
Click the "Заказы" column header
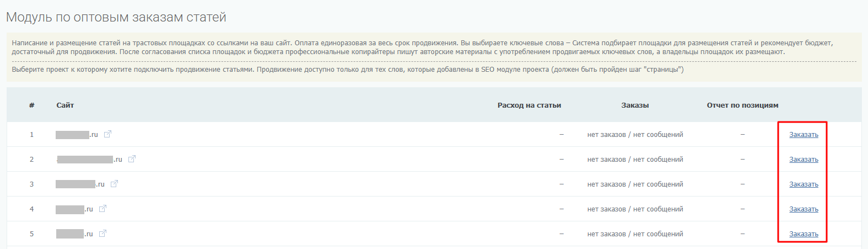pos(635,105)
